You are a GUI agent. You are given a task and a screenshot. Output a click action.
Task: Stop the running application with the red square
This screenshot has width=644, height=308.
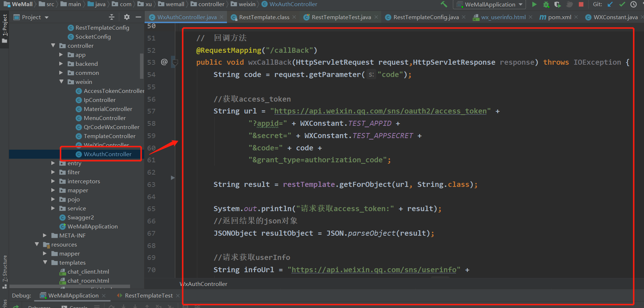pos(581,4)
